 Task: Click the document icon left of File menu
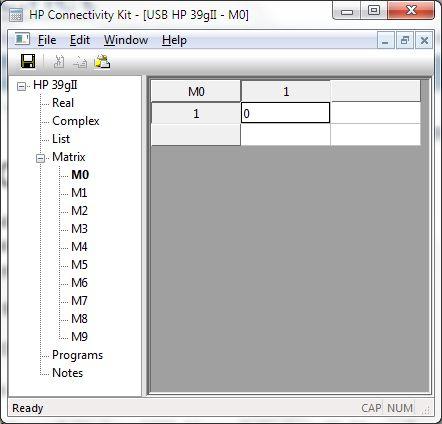pos(22,40)
